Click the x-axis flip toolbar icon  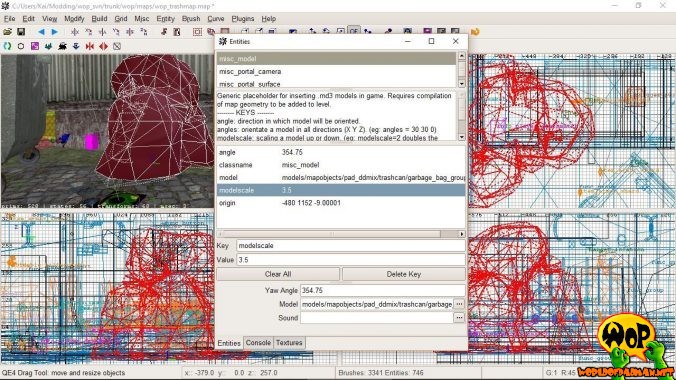[75, 32]
